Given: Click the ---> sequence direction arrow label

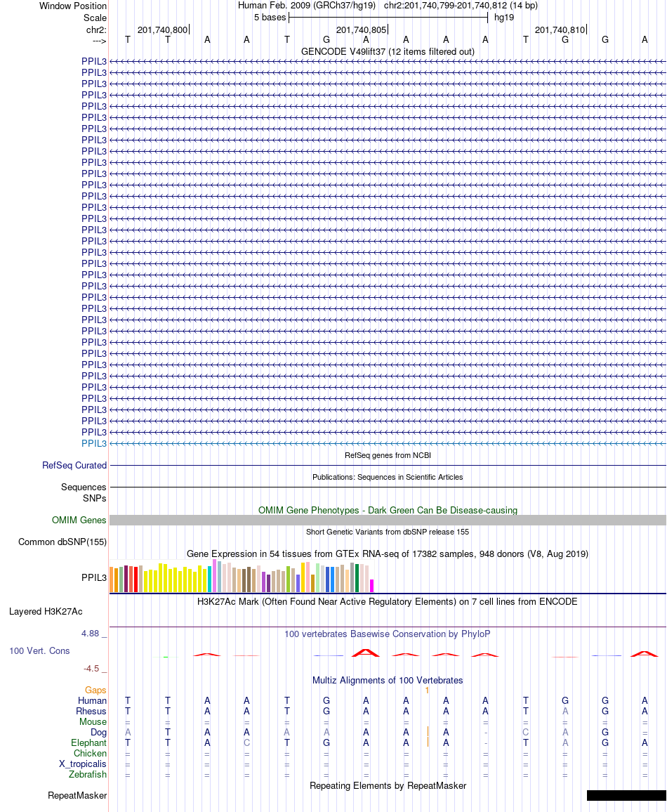Looking at the screenshot, I should pos(100,41).
